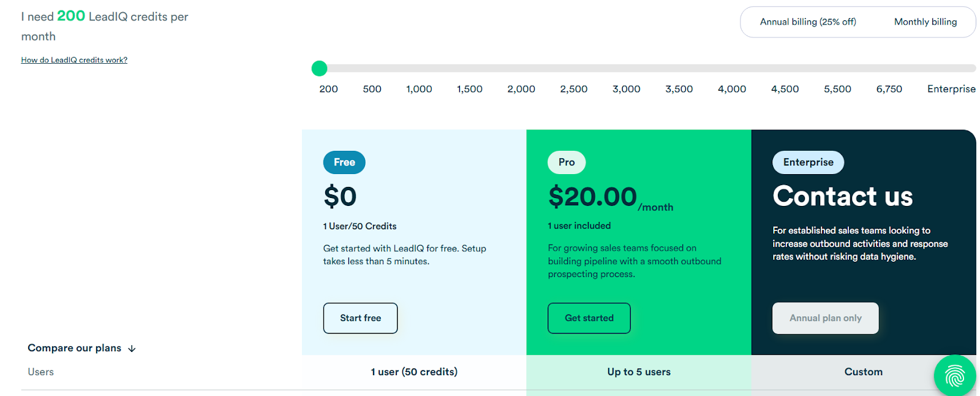980x396 pixels.
Task: Select 2,500 credits per month
Action: point(573,89)
